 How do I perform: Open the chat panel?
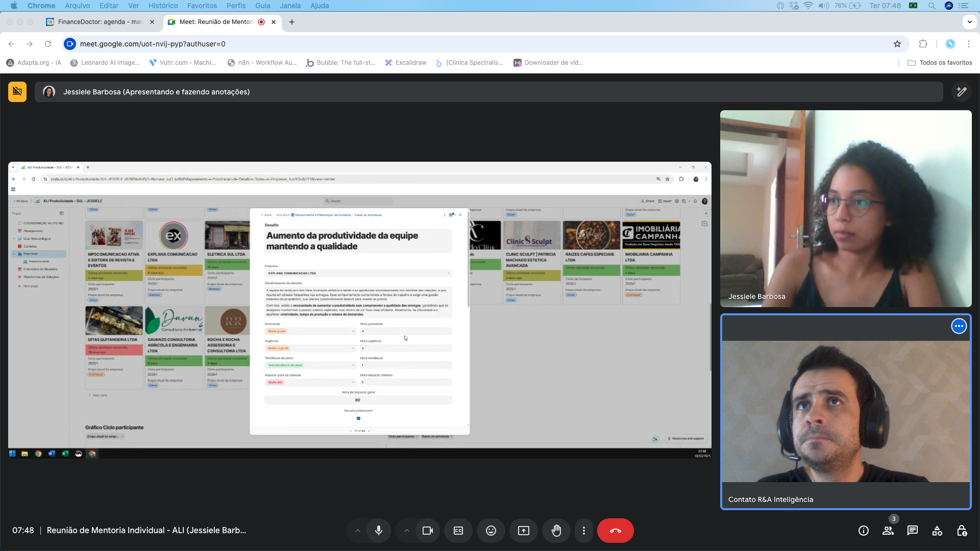913,531
